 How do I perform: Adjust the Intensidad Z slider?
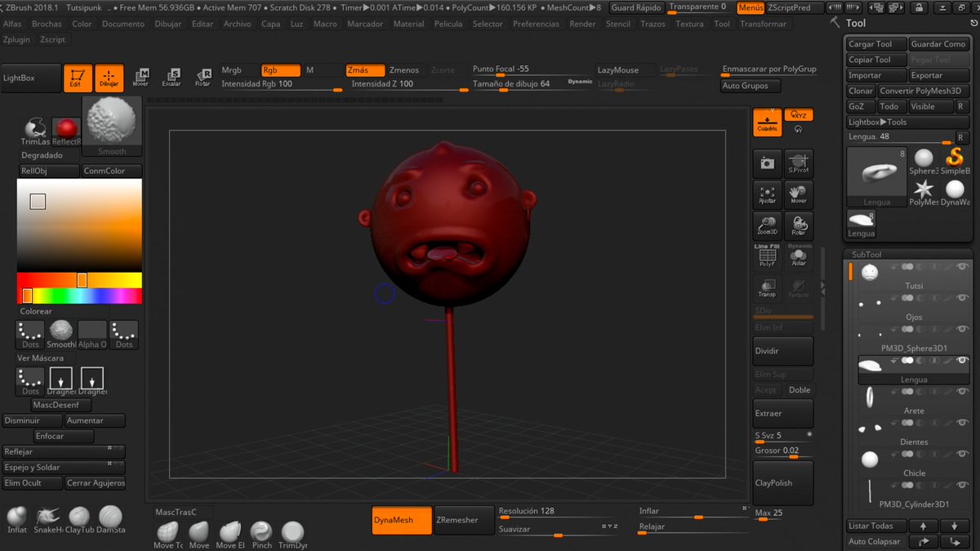(407, 84)
